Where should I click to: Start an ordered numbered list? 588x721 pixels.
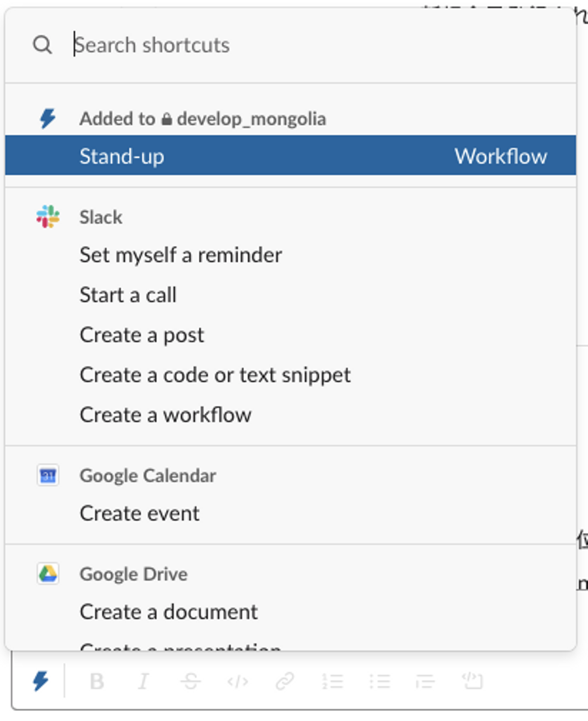point(332,681)
